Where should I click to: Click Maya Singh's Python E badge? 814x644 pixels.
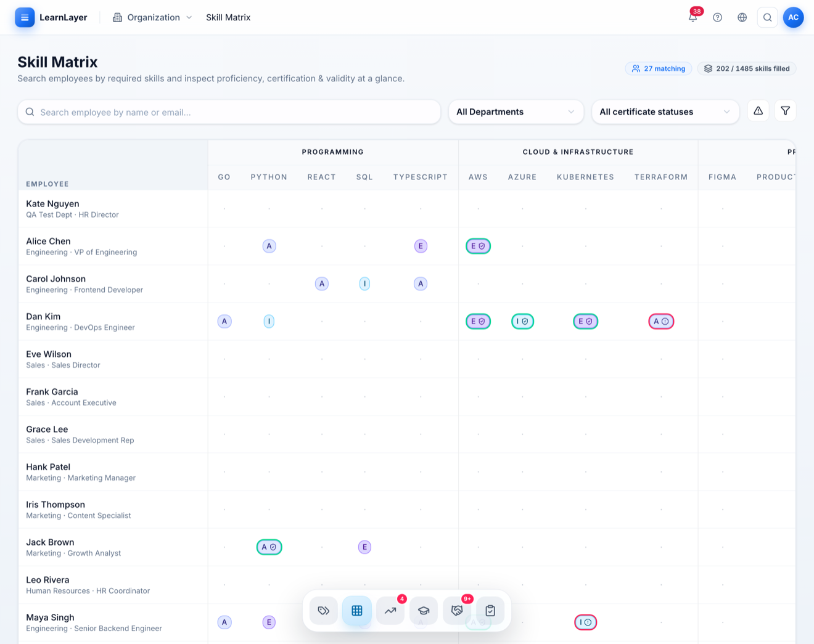pos(269,622)
